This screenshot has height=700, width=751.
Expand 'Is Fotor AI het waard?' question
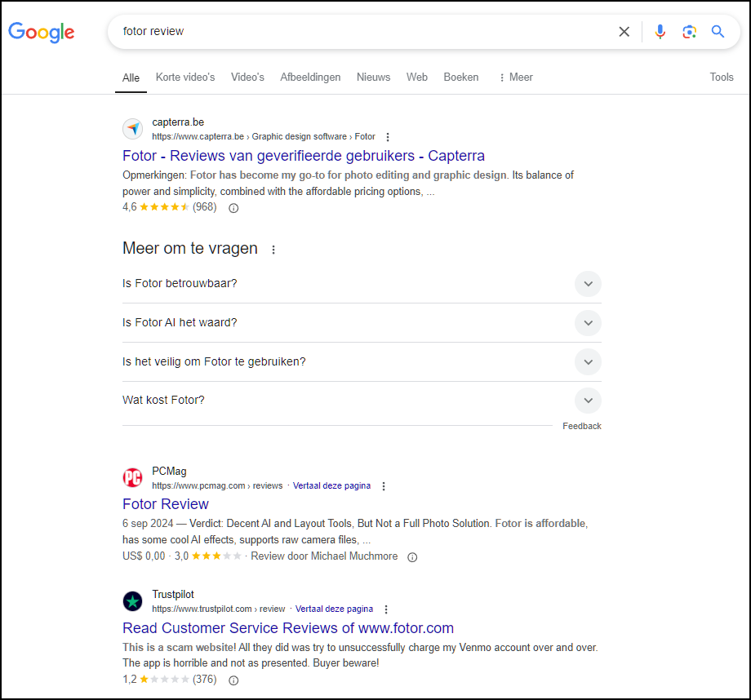coord(588,323)
